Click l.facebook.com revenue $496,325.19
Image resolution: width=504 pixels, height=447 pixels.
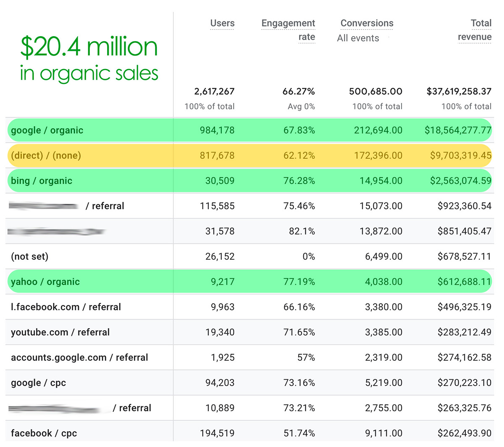(x=465, y=307)
